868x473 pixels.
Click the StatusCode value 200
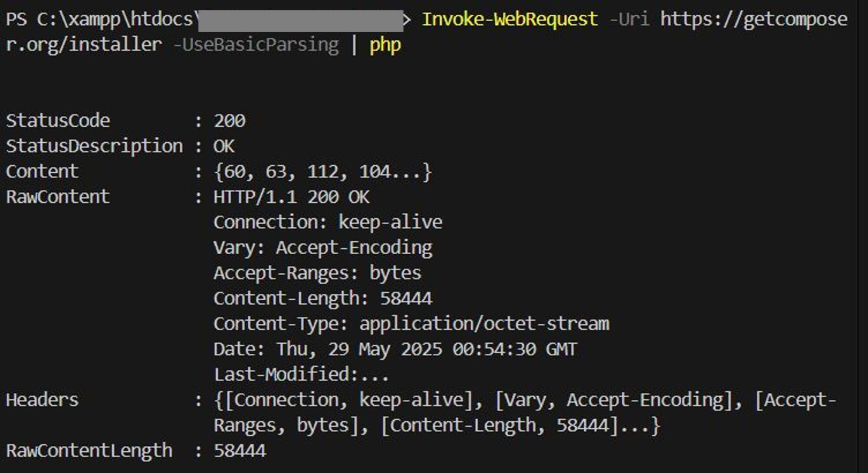click(x=230, y=121)
